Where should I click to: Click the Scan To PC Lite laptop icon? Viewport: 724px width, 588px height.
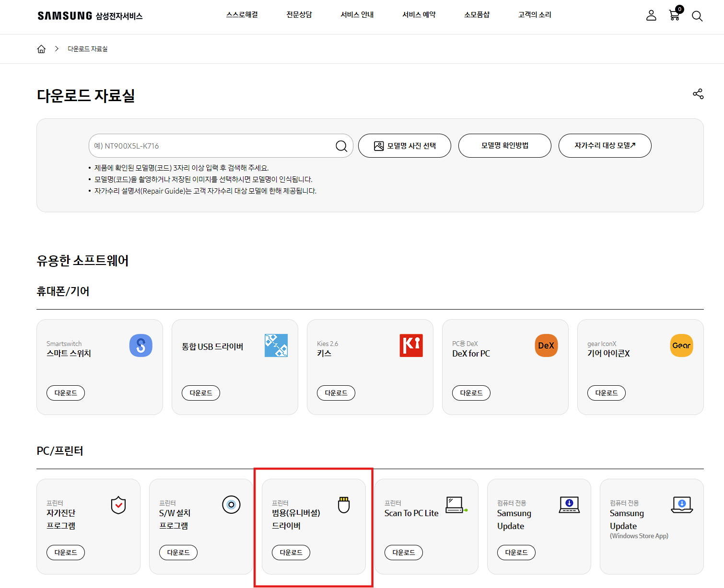tap(454, 505)
